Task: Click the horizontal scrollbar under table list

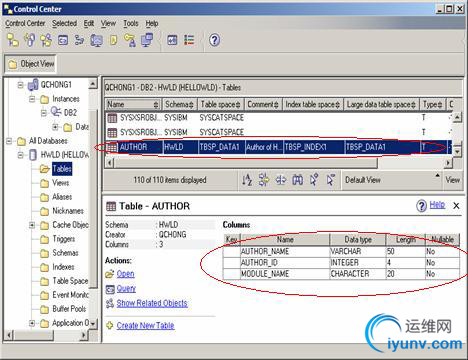Action: pyautogui.click(x=279, y=163)
